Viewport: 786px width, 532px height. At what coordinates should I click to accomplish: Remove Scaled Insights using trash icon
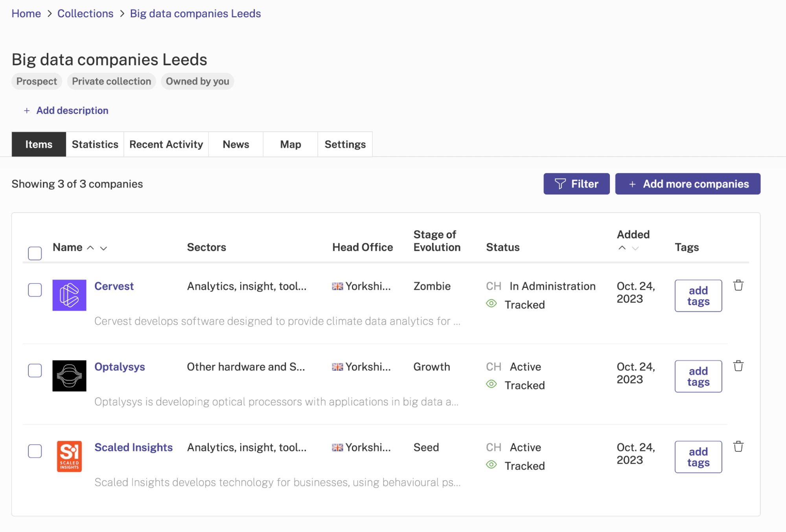click(x=738, y=446)
